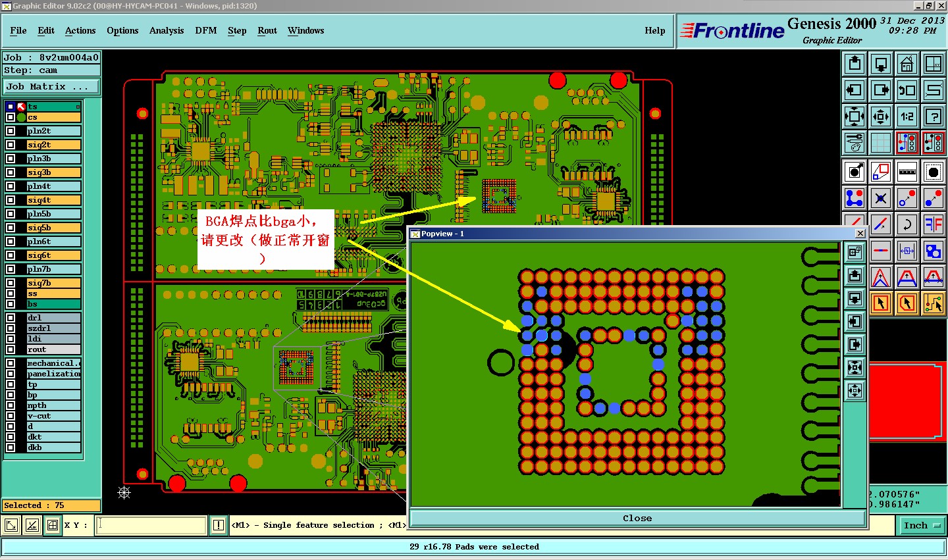Click the green cs layer color circle
Viewport: 948px width, 560px height.
21,117
